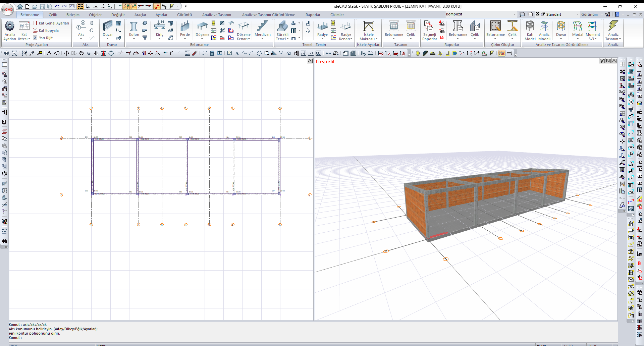This screenshot has width=644, height=346.
Task: Redo the last undone action
Action: [x=64, y=6]
